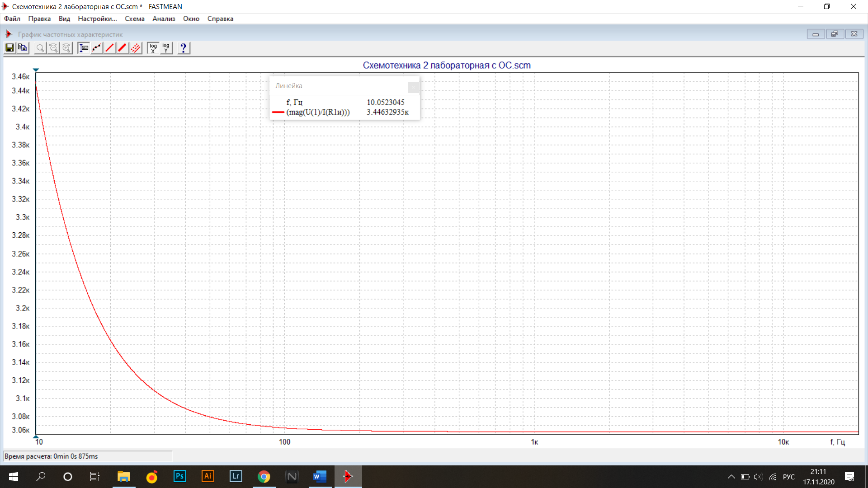Open the orange browser icon on taskbar

(152, 477)
